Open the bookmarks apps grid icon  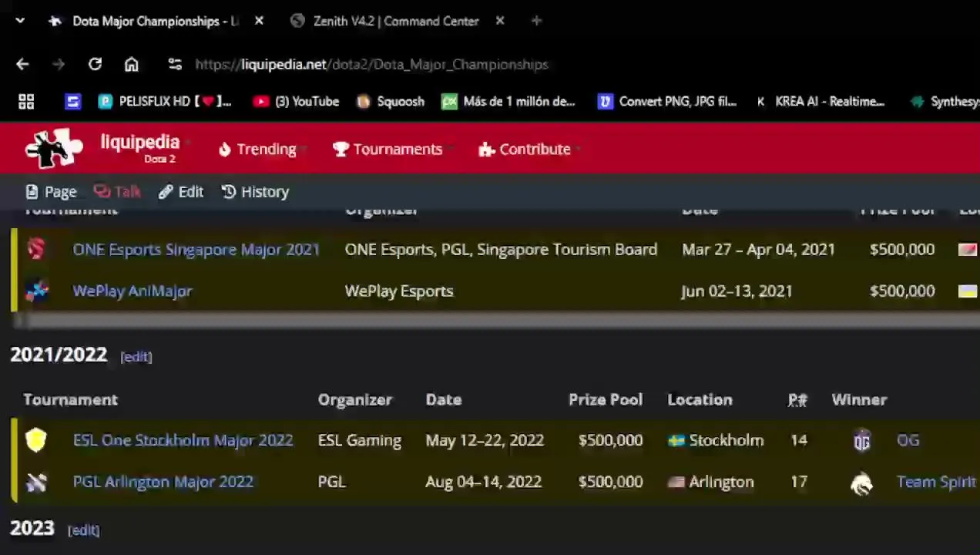pyautogui.click(x=26, y=102)
